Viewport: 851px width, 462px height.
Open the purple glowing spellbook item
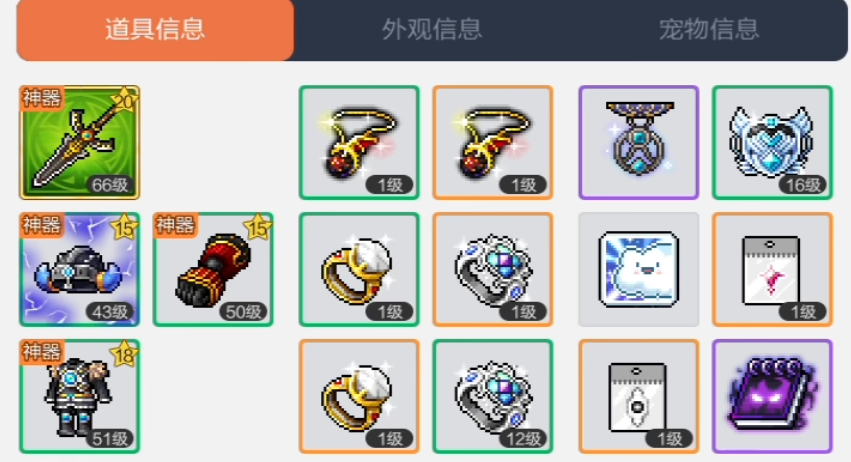pos(772,396)
